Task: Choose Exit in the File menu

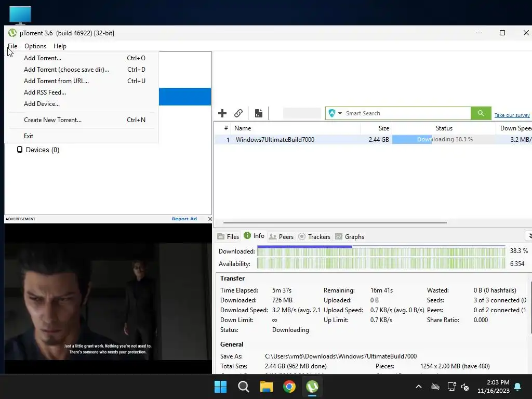Action: [82, 136]
